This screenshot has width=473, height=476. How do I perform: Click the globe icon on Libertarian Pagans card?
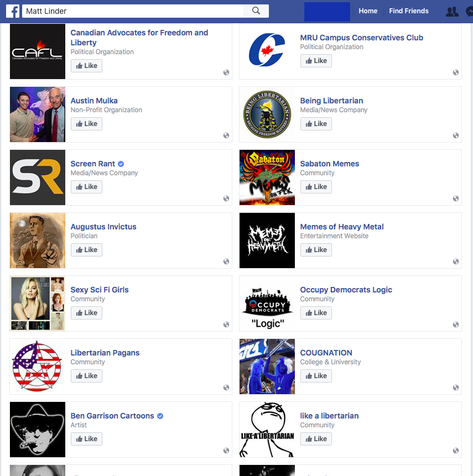click(x=226, y=388)
